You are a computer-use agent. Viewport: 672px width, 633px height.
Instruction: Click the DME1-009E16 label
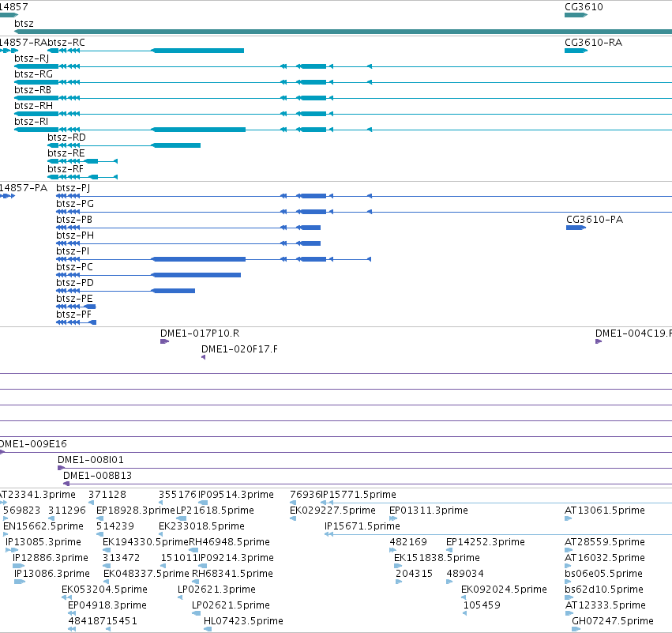click(x=33, y=444)
